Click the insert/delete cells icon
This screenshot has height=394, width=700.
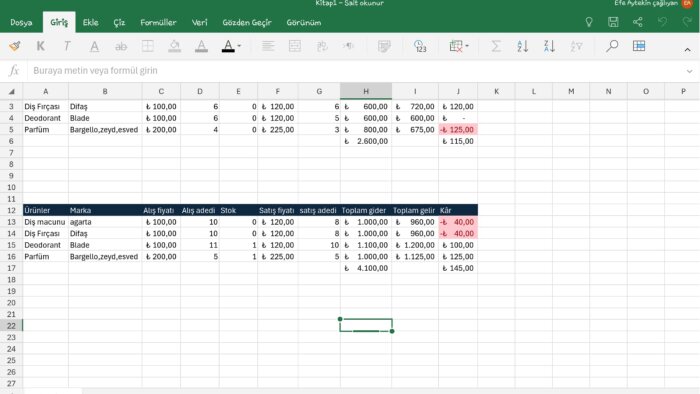456,46
